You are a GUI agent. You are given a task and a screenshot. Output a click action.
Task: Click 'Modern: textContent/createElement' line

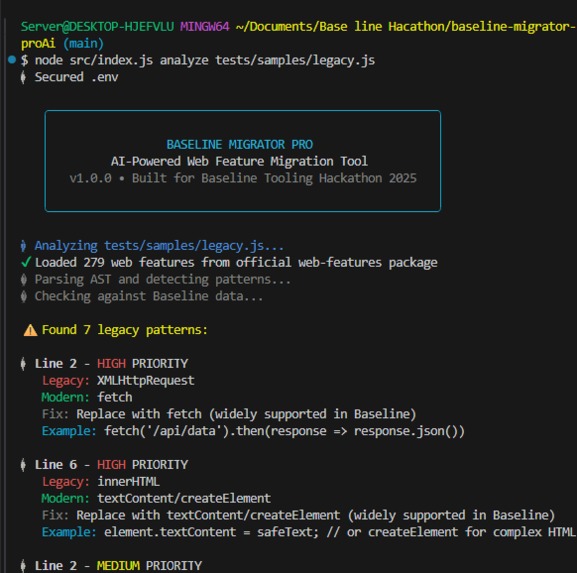pyautogui.click(x=156, y=498)
